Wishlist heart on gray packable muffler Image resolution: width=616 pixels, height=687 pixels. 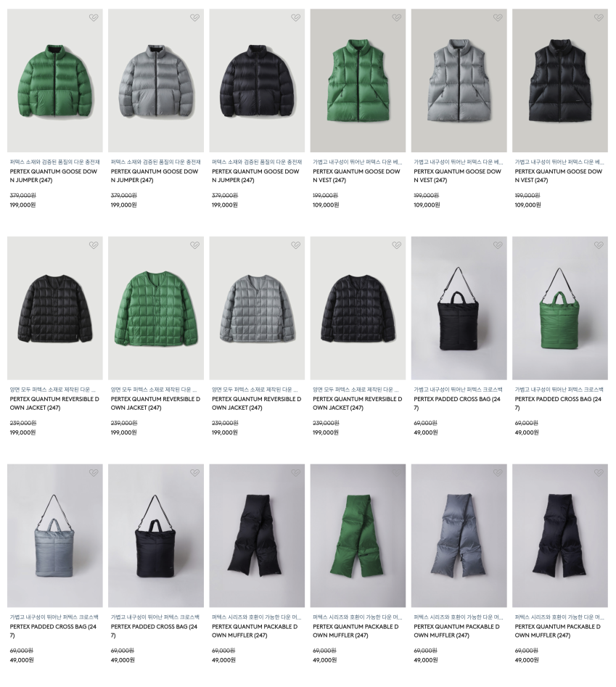(498, 473)
